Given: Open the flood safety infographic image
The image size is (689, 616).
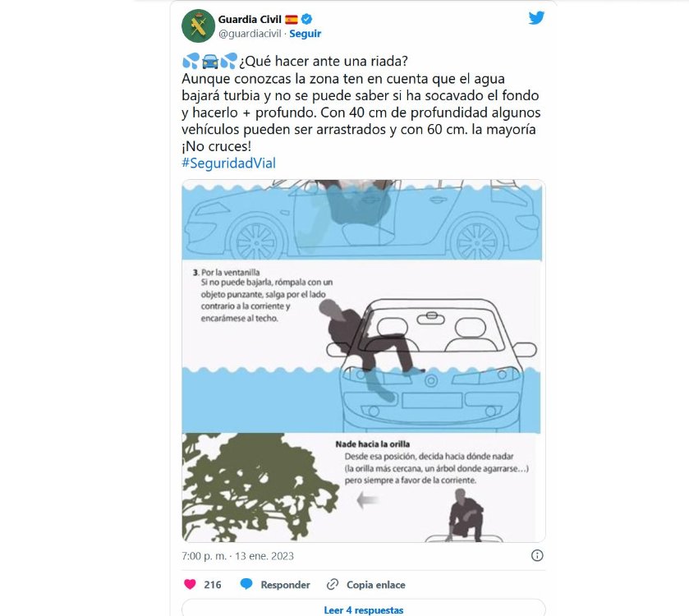Looking at the screenshot, I should (x=364, y=361).
